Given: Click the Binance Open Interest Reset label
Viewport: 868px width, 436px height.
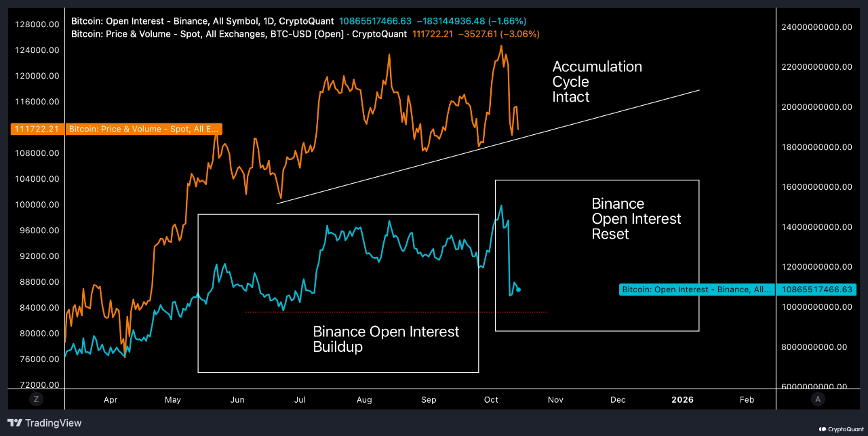Looking at the screenshot, I should click(636, 218).
